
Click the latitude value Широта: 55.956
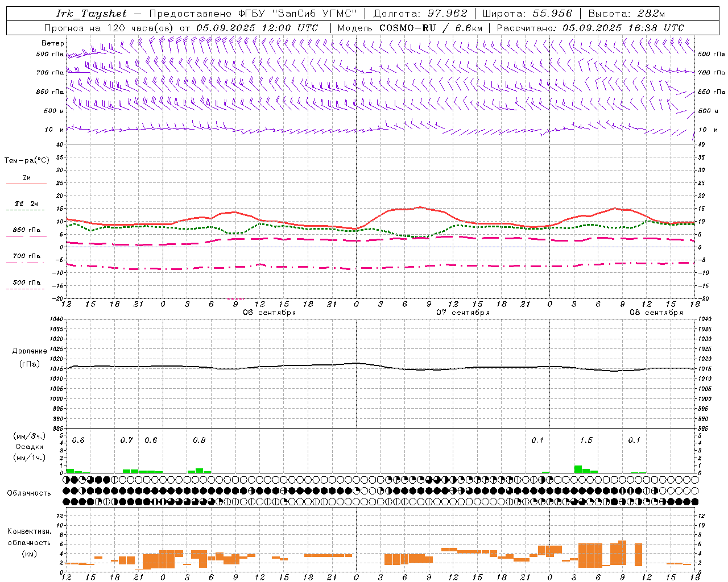tap(527, 14)
